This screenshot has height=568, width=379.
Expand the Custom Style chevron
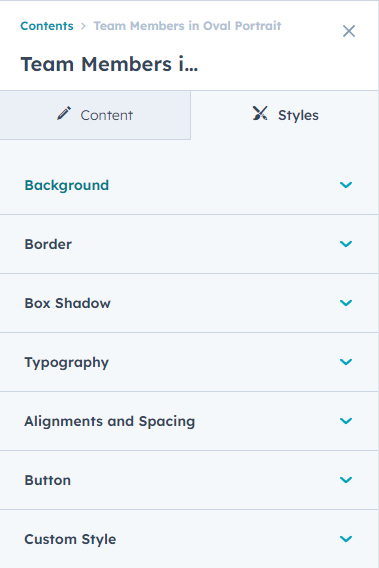click(346, 539)
